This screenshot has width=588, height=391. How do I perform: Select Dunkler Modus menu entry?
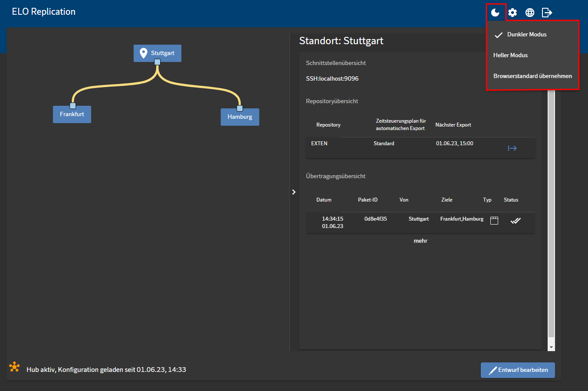[x=532, y=34]
